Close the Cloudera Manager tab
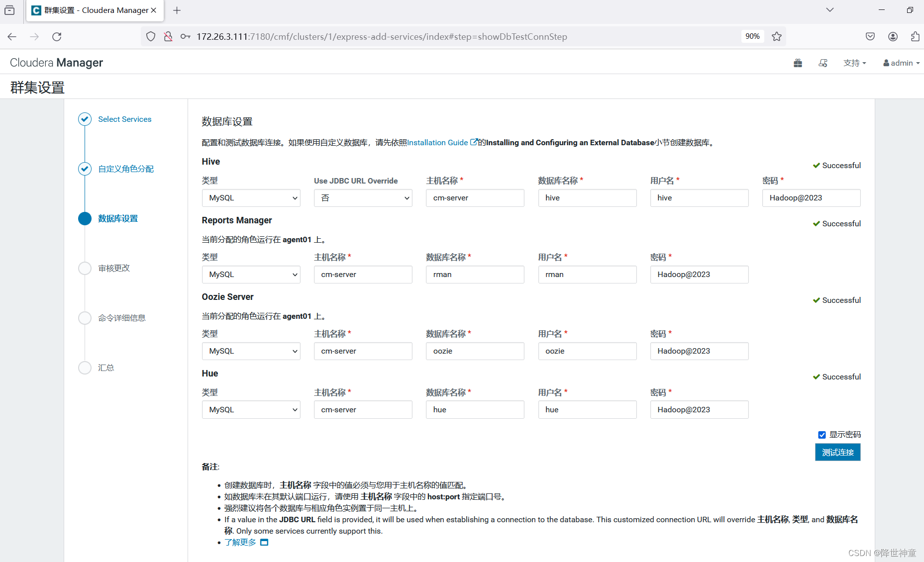Image resolution: width=924 pixels, height=562 pixels. [154, 10]
